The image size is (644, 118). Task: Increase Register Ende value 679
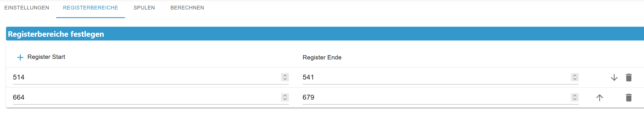pyautogui.click(x=575, y=96)
